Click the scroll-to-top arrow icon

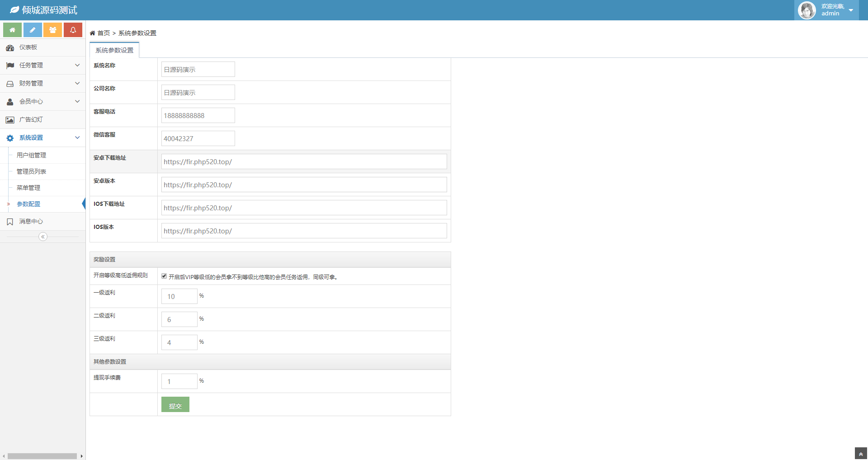pos(861,454)
